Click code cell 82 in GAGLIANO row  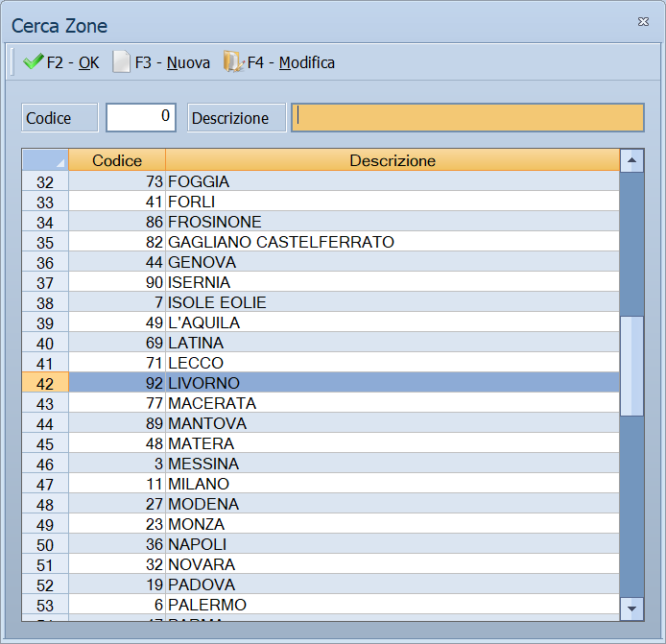117,242
